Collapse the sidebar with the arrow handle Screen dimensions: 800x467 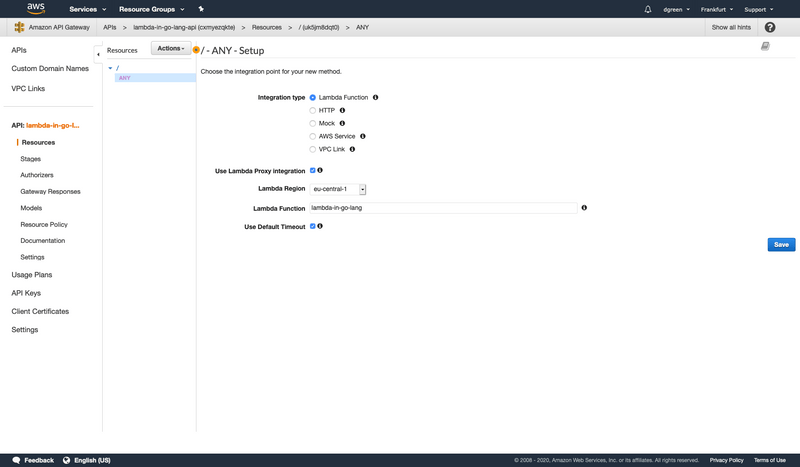point(98,54)
